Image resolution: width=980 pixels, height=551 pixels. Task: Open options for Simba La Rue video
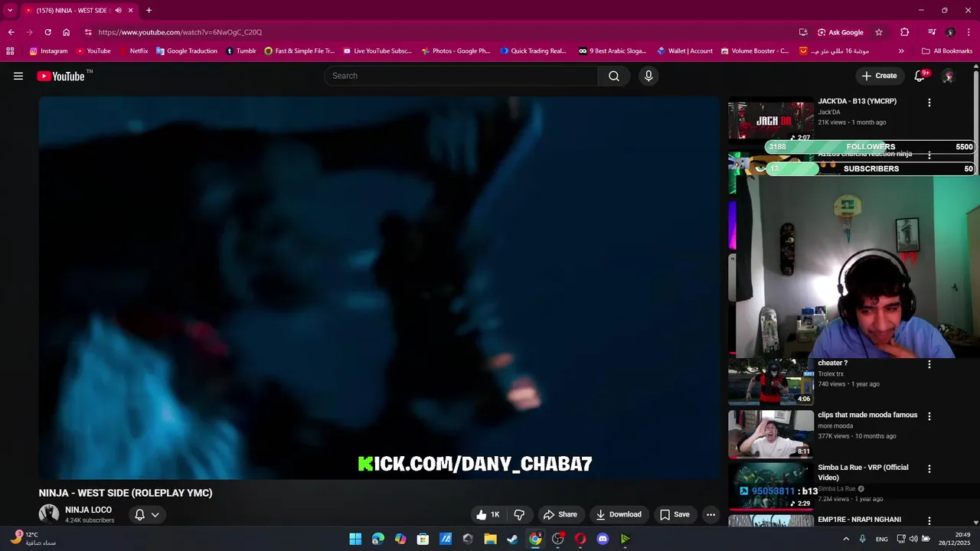929,468
